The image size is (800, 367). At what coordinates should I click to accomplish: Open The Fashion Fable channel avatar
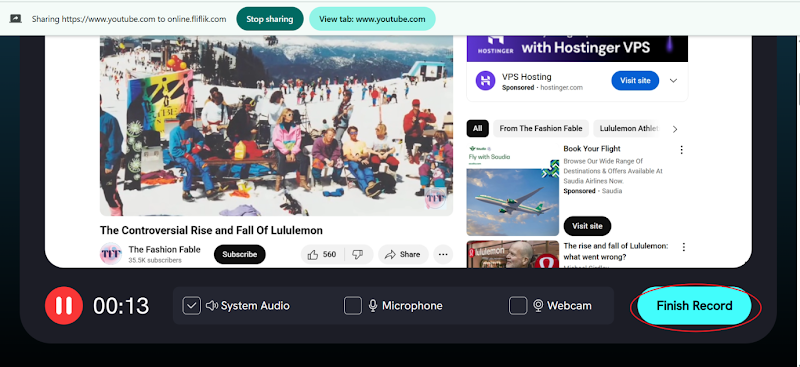click(111, 253)
